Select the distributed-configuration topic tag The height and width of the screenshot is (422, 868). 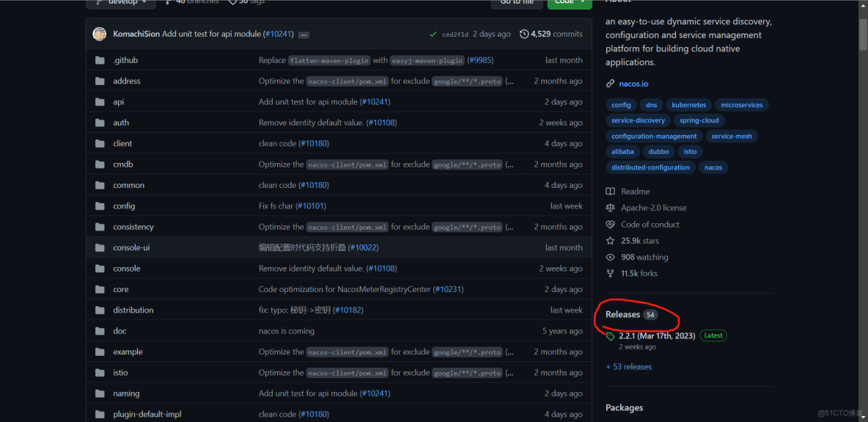pos(650,167)
